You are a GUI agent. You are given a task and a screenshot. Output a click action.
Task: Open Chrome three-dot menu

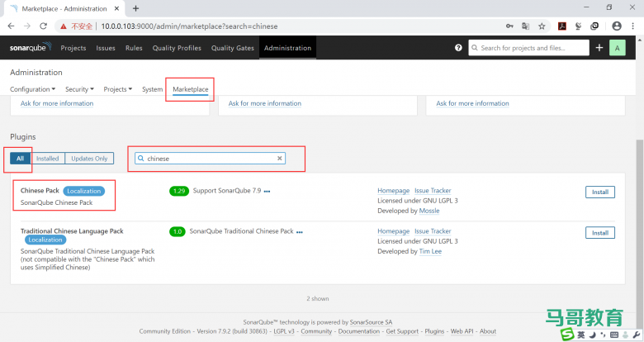coord(633,26)
